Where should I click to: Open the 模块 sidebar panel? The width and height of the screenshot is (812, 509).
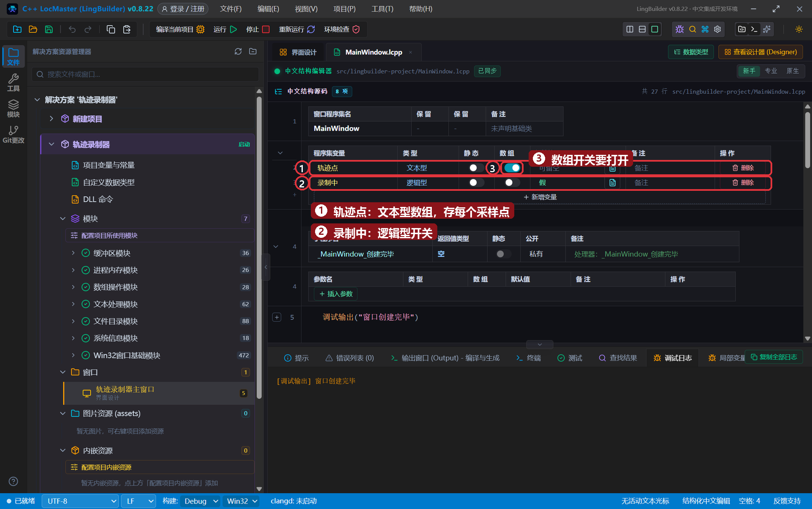point(13,108)
